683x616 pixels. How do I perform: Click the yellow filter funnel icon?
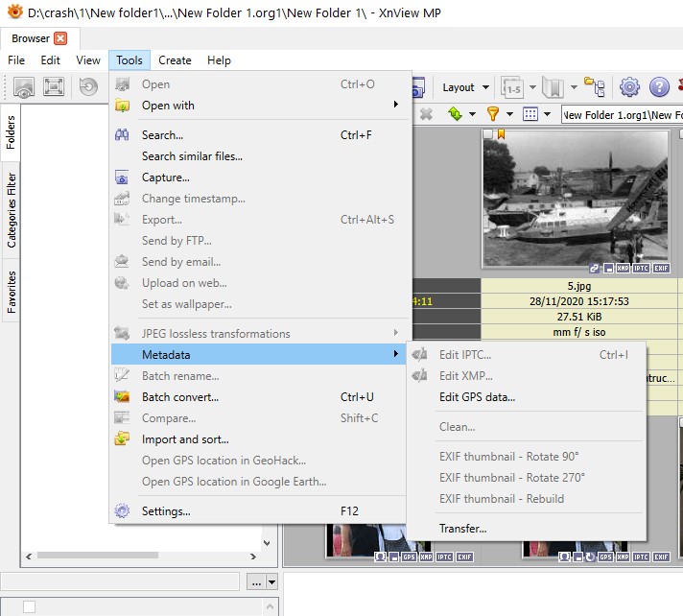(x=493, y=114)
